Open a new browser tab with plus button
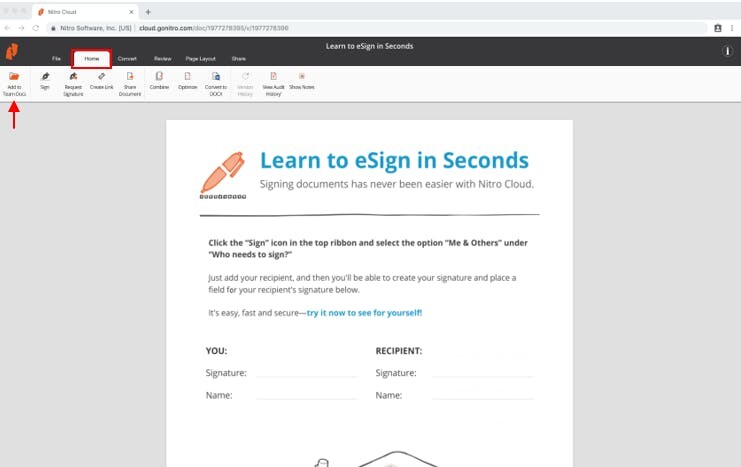Viewport: 741px width, 467px height. (x=148, y=11)
